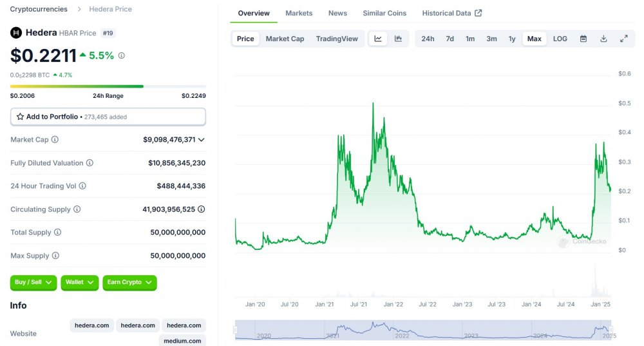Open the calendar date range picker
Viewport: 644px width, 346px height.
(x=583, y=39)
